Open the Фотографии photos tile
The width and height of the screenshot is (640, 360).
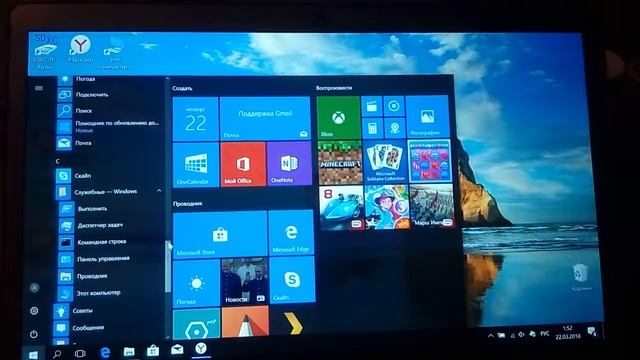pos(427,116)
